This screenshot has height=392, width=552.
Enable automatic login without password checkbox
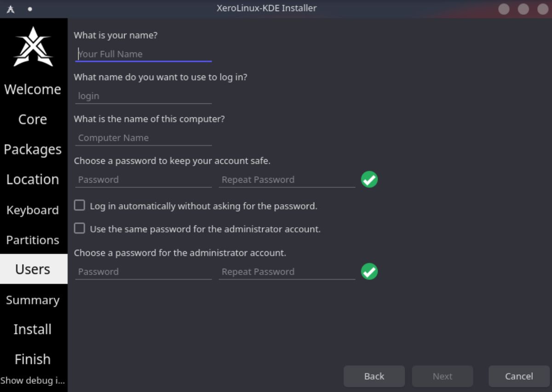[80, 205]
